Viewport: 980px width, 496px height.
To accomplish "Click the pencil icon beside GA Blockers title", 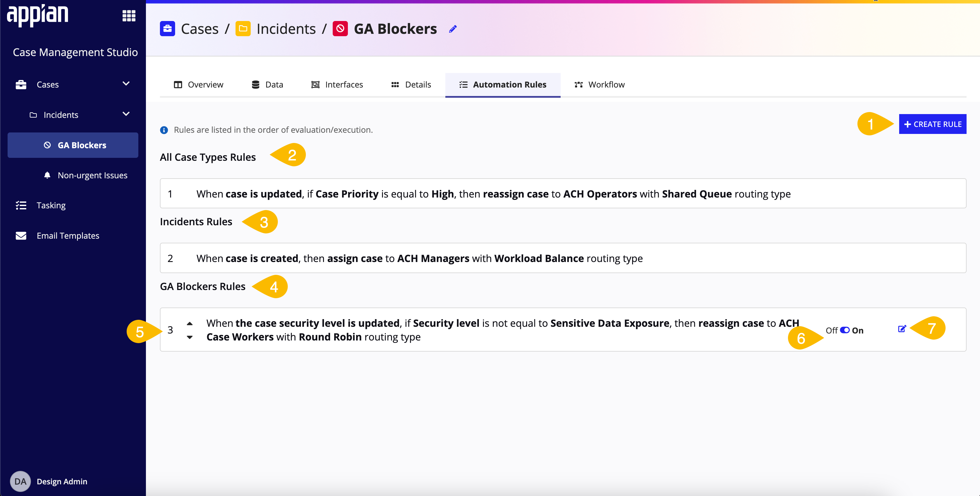I will pyautogui.click(x=453, y=29).
